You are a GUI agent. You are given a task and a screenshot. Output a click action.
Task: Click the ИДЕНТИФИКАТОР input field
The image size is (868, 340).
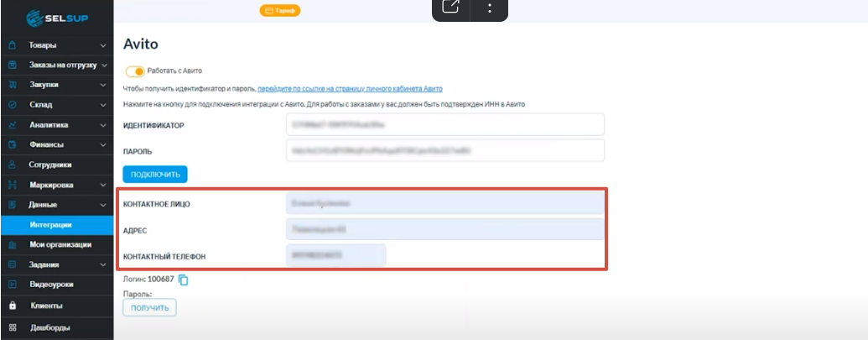coord(445,124)
